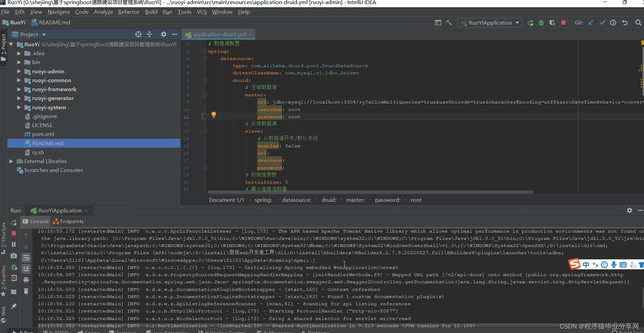Viewport: 644px width, 333px height.
Task: Select the Console tab
Action: [x=36, y=221]
